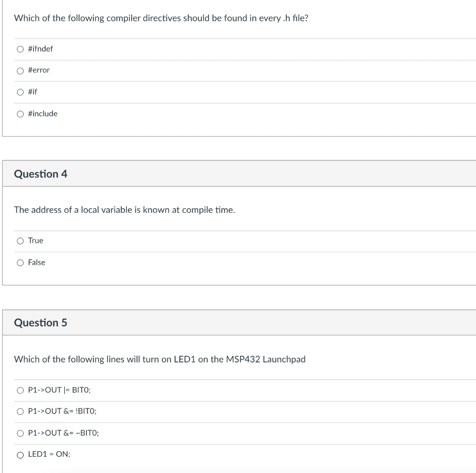The width and height of the screenshot is (476, 473).
Task: Click the compiler directives question text
Action: point(161,19)
